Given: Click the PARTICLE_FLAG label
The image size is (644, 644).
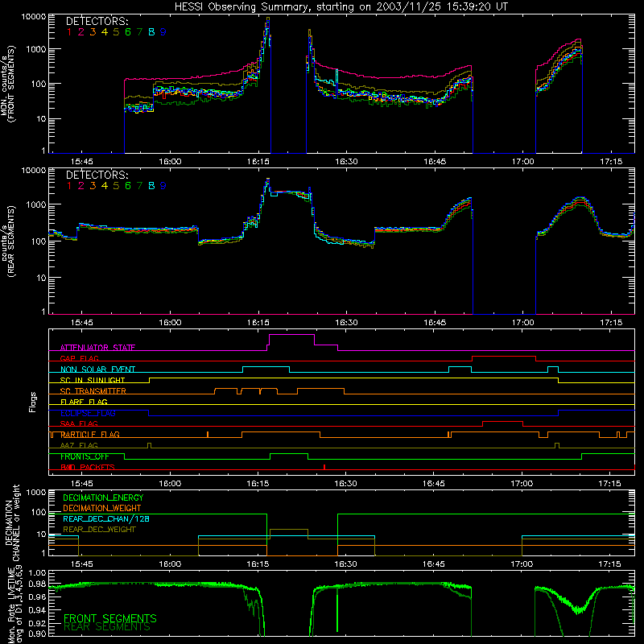Looking at the screenshot, I should pyautogui.click(x=90, y=435).
